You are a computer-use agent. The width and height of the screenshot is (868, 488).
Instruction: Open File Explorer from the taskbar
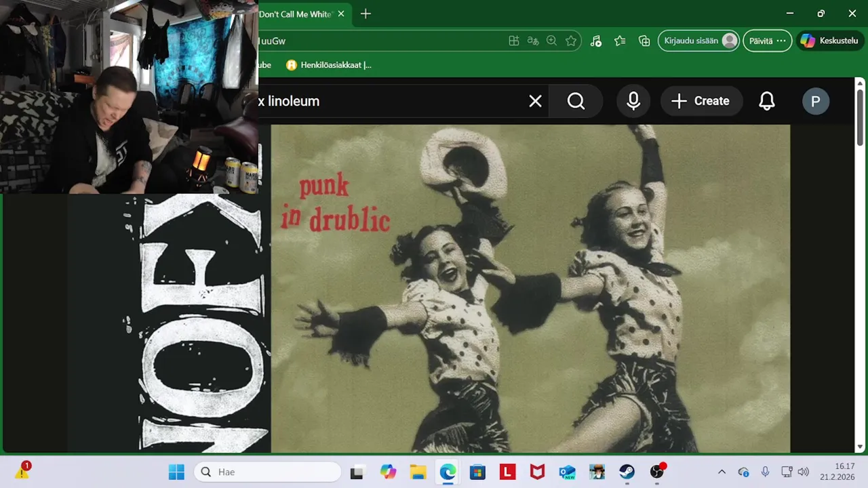[x=418, y=472]
